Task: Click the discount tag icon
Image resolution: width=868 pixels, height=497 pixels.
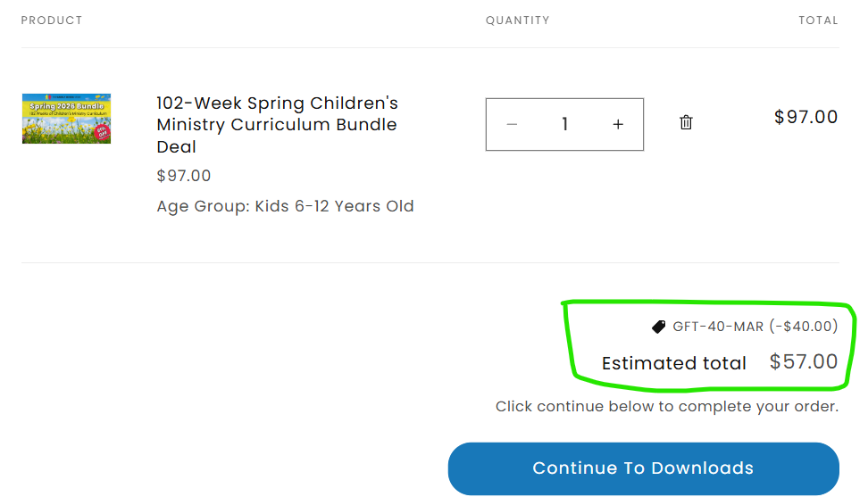Action: pos(659,327)
